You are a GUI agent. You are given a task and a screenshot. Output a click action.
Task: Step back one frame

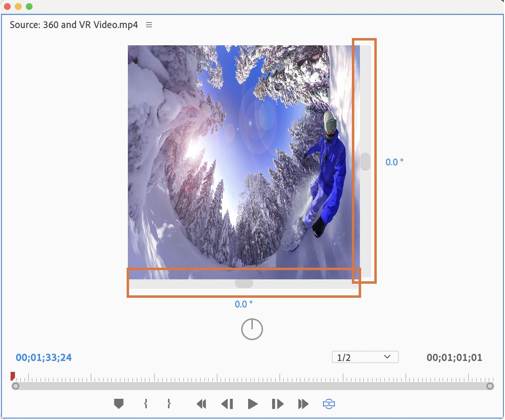[x=227, y=404]
